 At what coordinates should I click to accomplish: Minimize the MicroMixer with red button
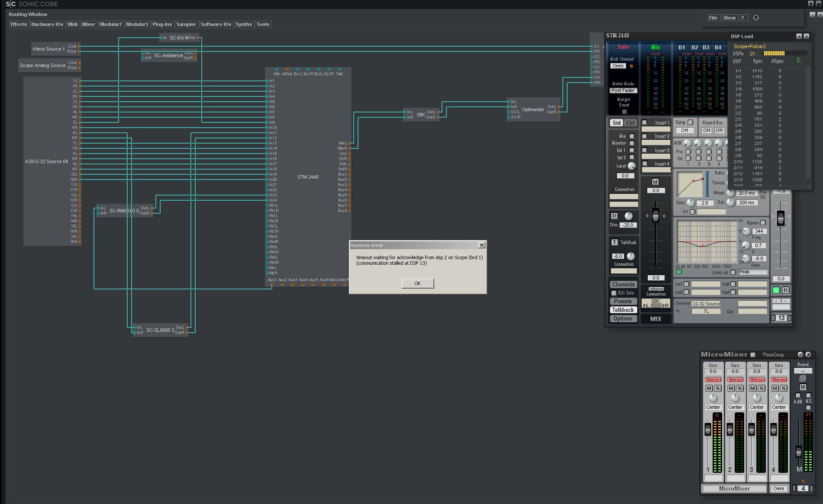pyautogui.click(x=800, y=354)
